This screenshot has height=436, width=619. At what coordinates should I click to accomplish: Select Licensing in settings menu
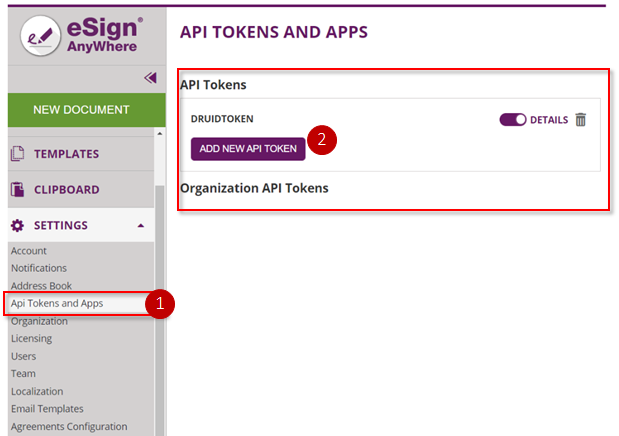point(32,338)
